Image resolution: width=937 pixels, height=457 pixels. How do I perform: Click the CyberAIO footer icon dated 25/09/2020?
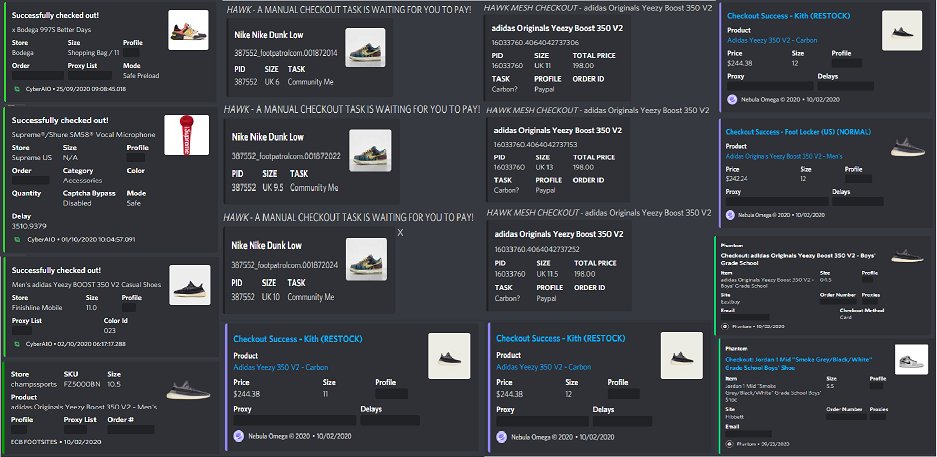(17, 89)
